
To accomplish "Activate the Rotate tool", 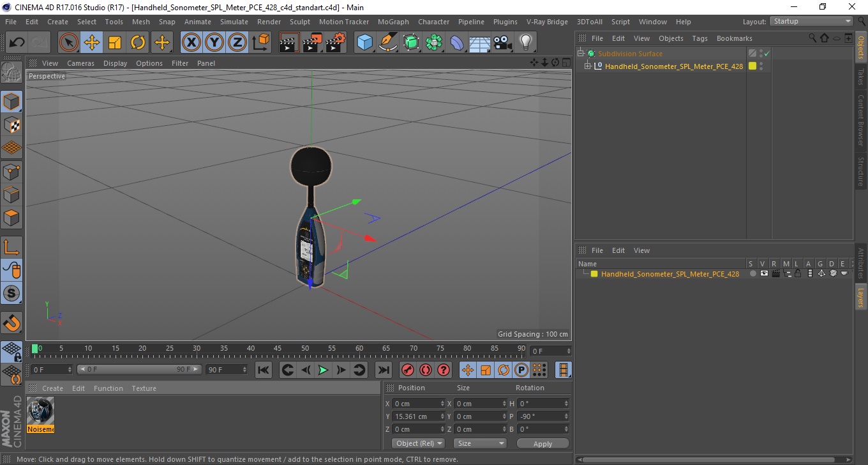I will pyautogui.click(x=138, y=43).
